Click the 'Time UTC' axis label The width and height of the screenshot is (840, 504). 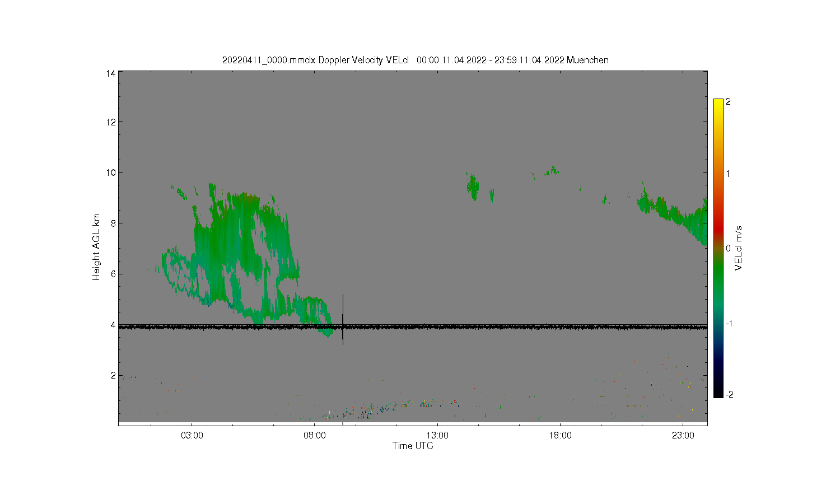pyautogui.click(x=413, y=446)
